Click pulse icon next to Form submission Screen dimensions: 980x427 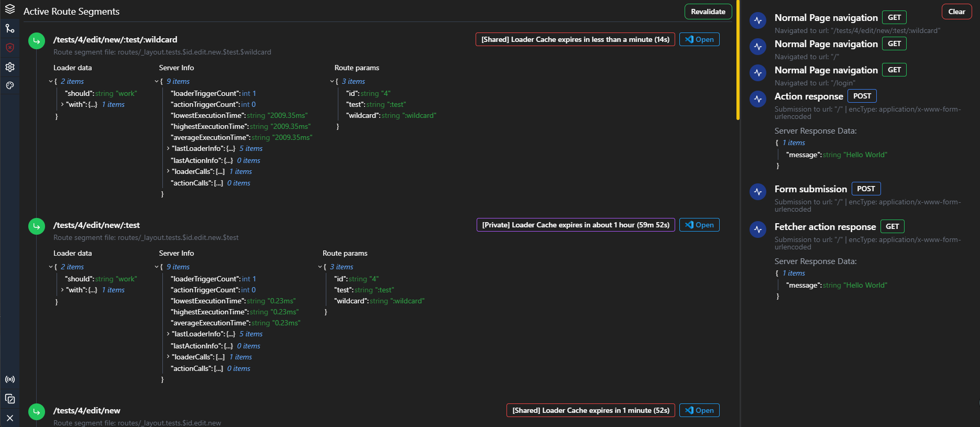[758, 192]
